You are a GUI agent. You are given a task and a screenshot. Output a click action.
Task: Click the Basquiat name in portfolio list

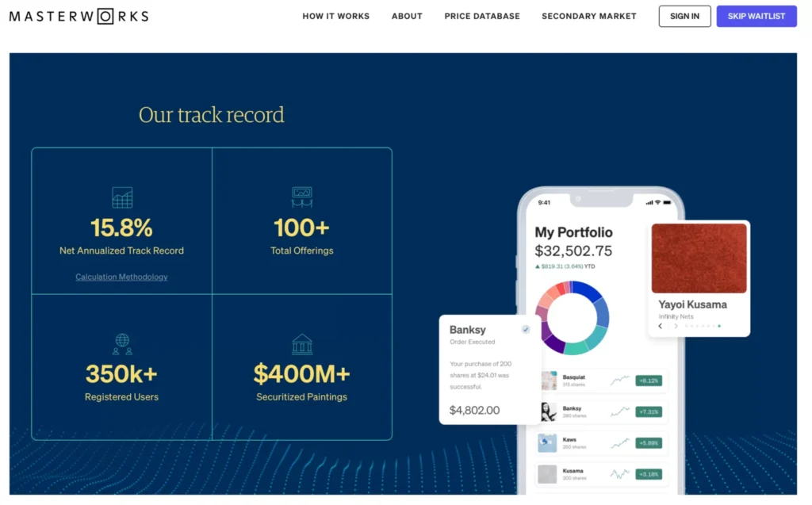[574, 377]
